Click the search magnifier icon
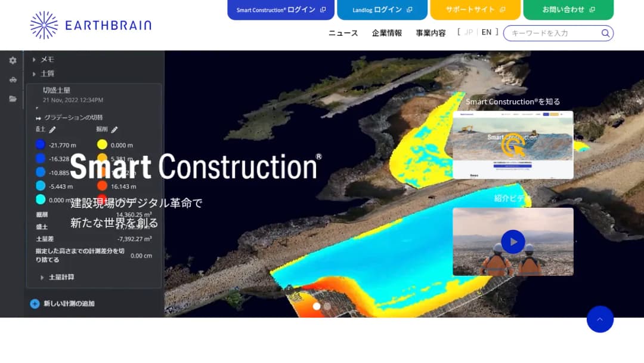The image size is (644, 363). point(605,33)
